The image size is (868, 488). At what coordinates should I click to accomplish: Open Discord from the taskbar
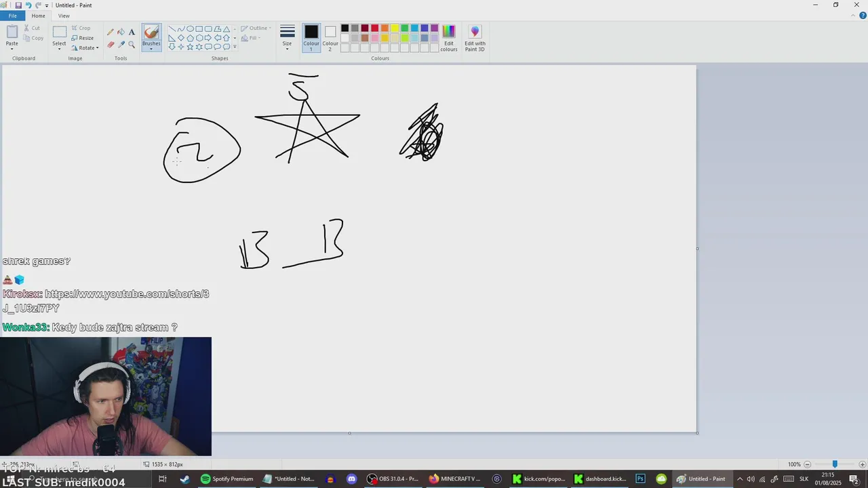coord(351,479)
